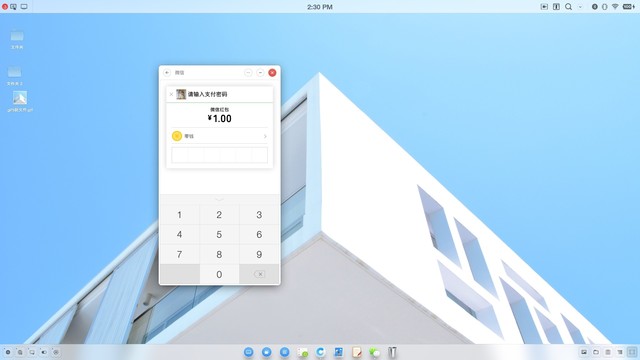
Task: Expand payment method chevron in balance row
Action: 265,136
